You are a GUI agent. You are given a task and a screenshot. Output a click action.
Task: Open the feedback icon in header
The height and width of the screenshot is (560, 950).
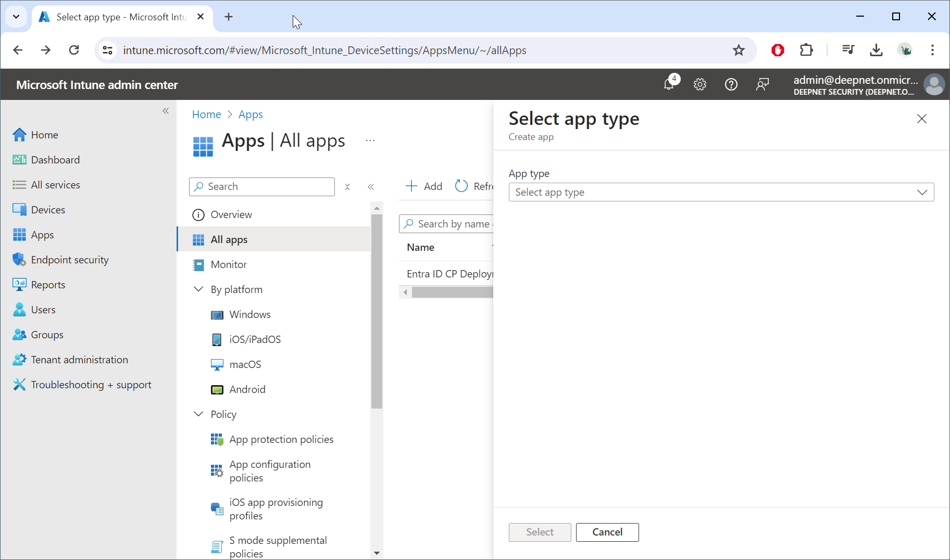[762, 84]
